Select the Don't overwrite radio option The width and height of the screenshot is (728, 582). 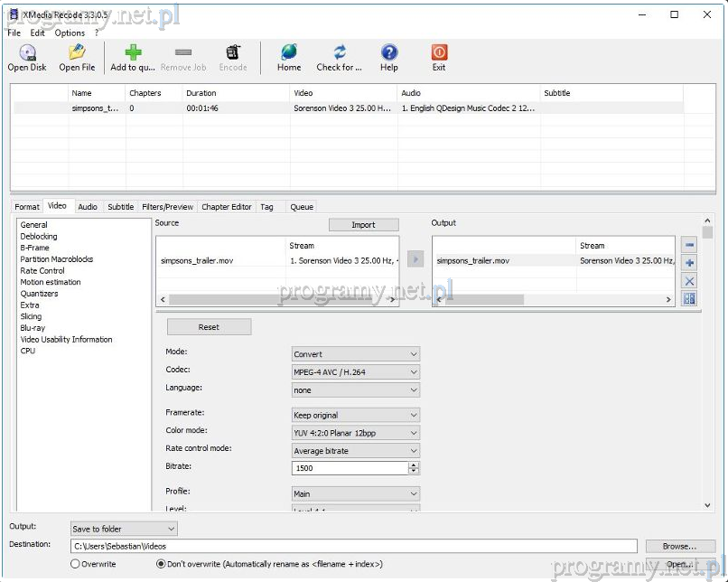click(x=161, y=564)
